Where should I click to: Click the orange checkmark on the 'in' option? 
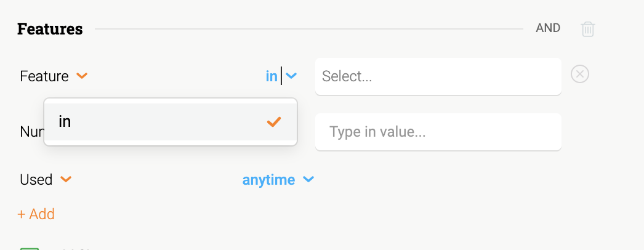pyautogui.click(x=274, y=122)
